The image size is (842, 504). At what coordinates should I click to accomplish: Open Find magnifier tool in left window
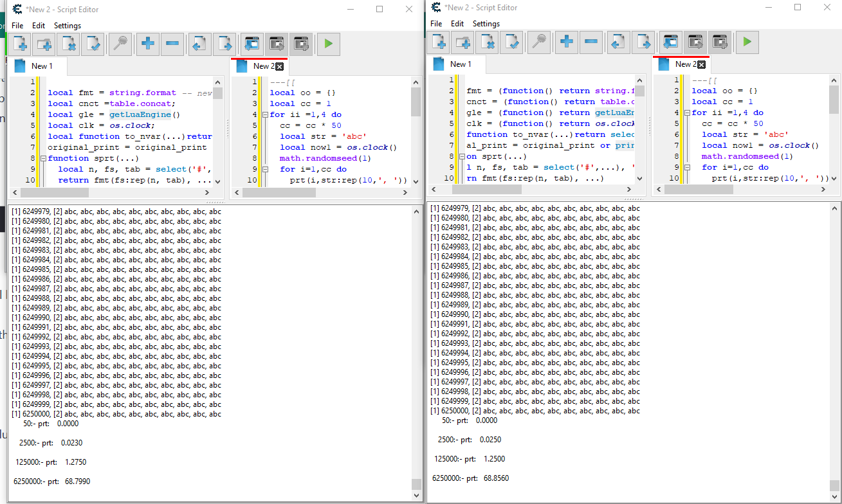[120, 44]
